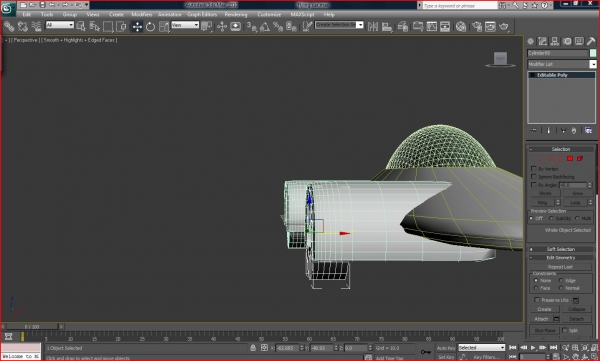Open the Modifier List dropdown
Image resolution: width=600 pixels, height=361 pixels.
593,64
